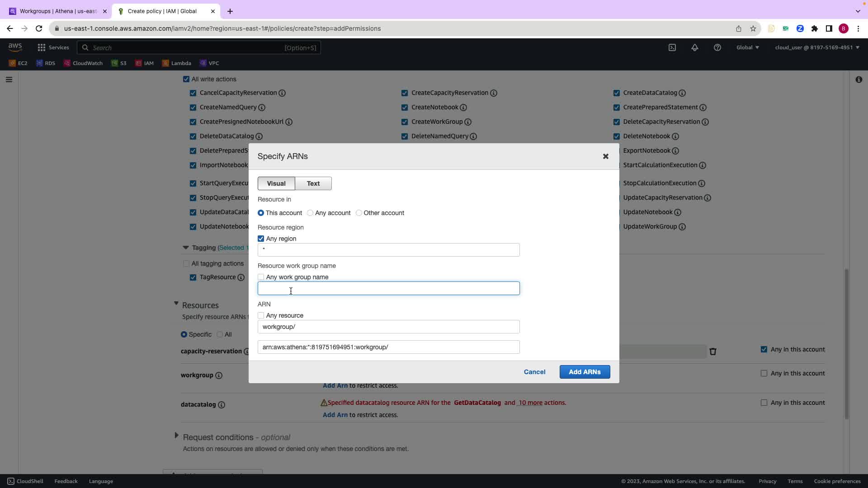Click info icon beside CreateDataCatalog

pos(682,93)
